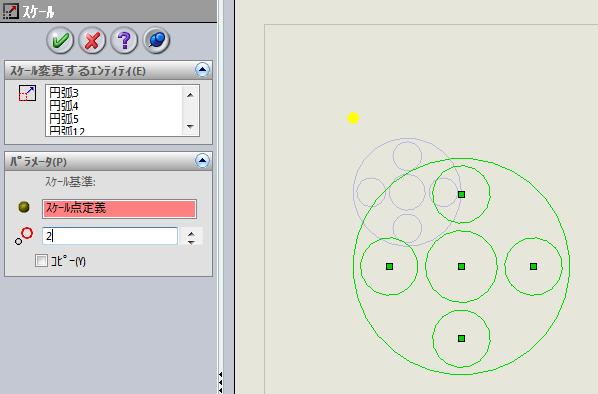Collapse the パラメータ(P) section
Viewport: 598px width, 394px height.
coord(202,161)
